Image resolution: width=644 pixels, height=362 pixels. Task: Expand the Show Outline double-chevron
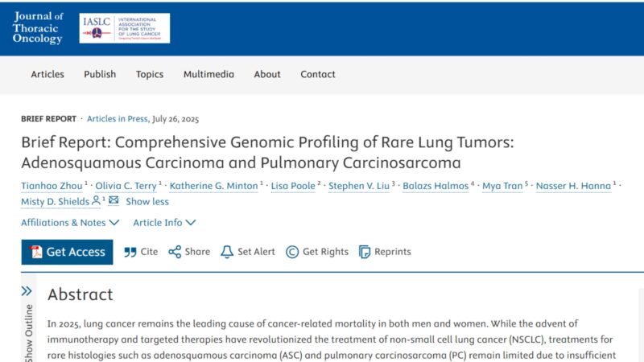pos(27,291)
